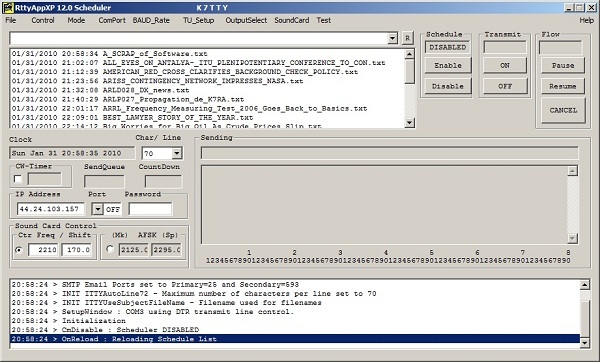Screen dimensions: 600x362
Task: Select ALL_EYES_ON_ANTALYA schedule entry
Action: click(208, 63)
